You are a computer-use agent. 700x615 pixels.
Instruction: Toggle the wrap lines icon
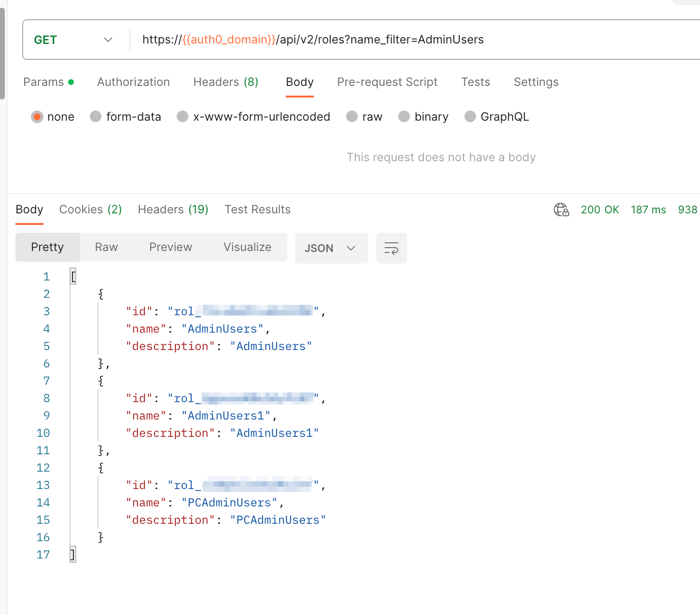coord(392,248)
